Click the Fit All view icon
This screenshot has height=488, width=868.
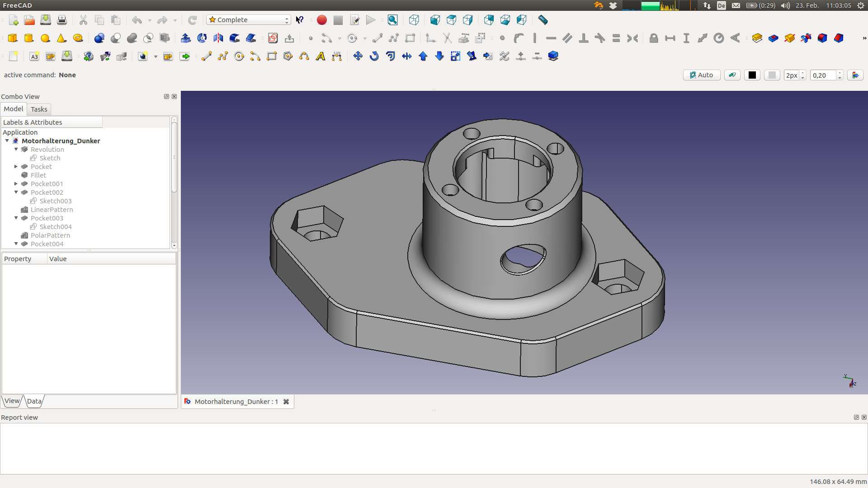tap(392, 20)
